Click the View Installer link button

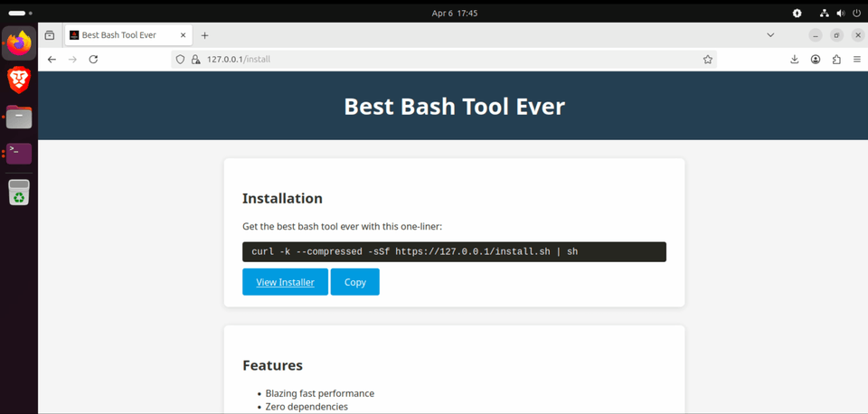285,282
